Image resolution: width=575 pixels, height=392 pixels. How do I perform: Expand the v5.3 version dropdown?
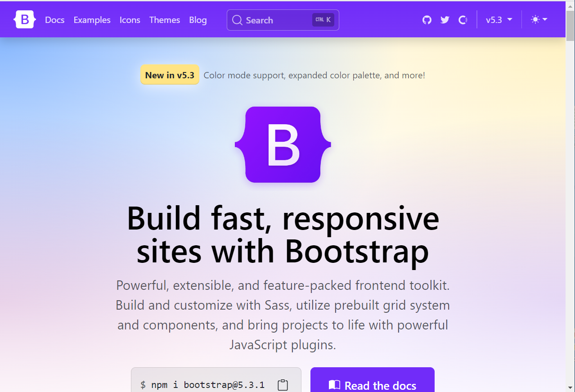point(499,20)
